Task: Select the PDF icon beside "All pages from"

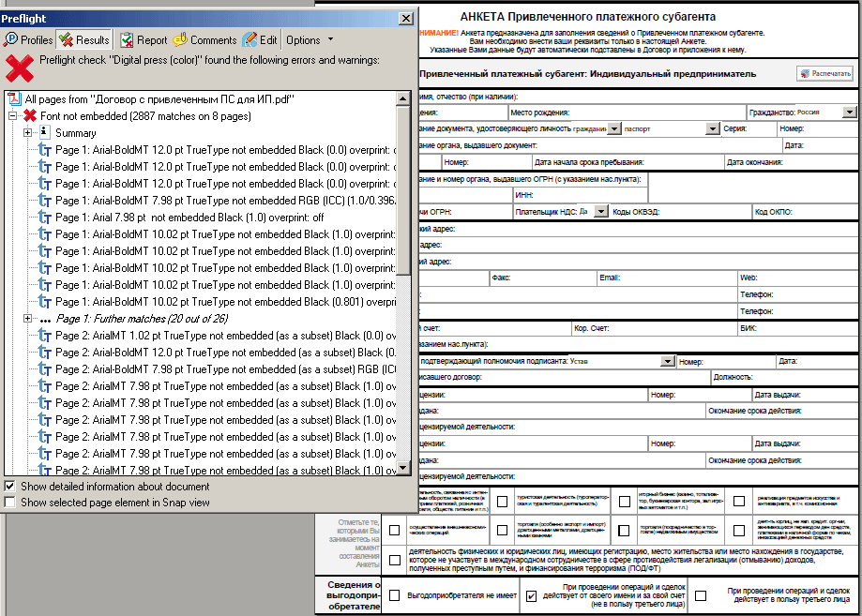Action: pos(14,99)
